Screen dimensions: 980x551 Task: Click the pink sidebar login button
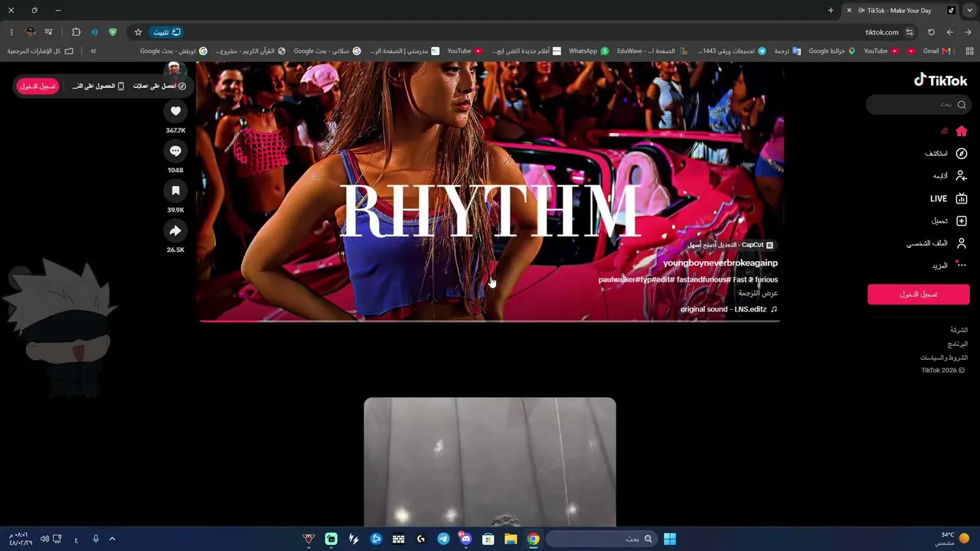(x=919, y=294)
